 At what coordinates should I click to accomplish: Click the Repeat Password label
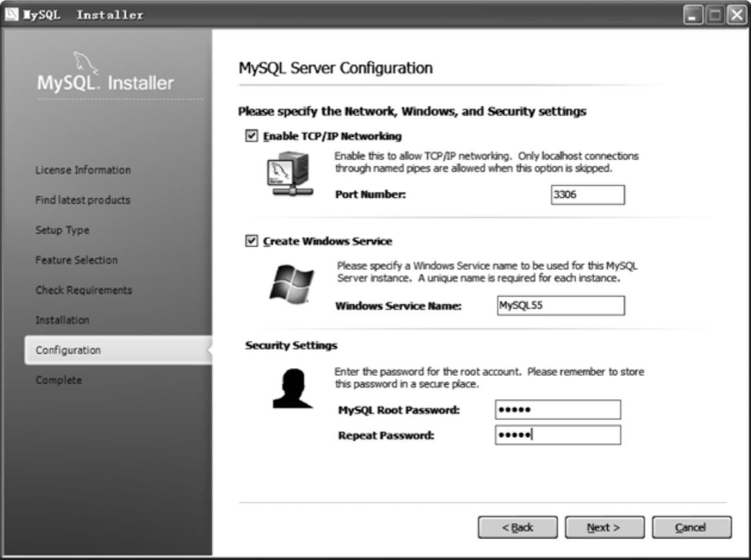point(386,435)
